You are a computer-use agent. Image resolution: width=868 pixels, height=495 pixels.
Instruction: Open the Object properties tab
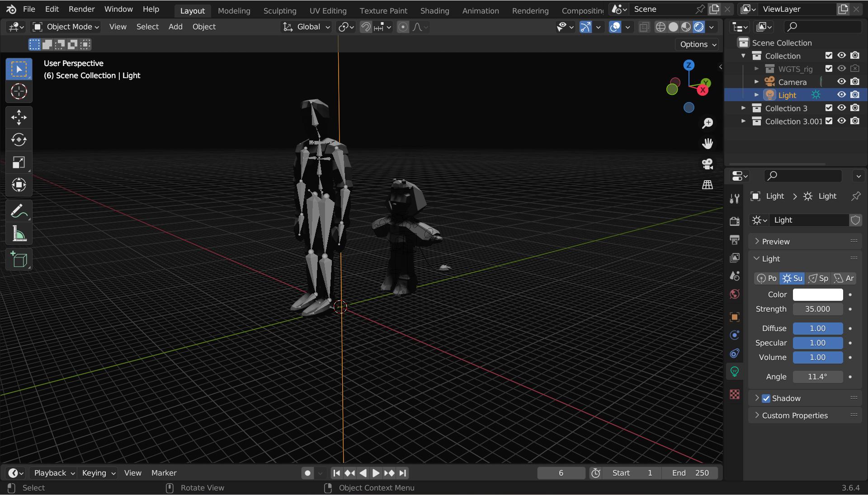(735, 317)
